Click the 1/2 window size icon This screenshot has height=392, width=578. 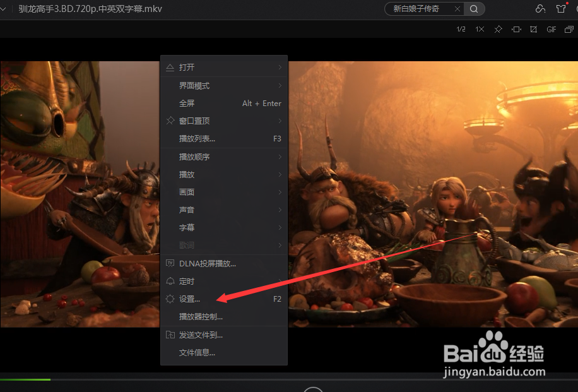[x=461, y=29]
